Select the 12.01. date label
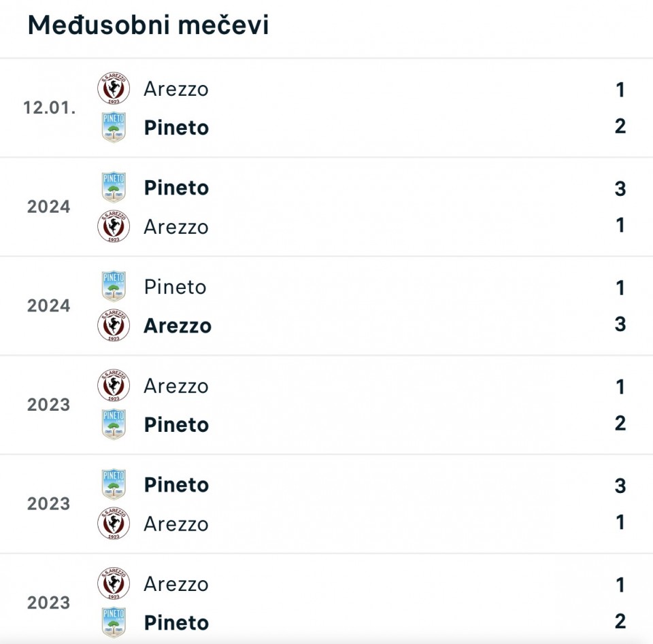This screenshot has height=644, width=653. pyautogui.click(x=49, y=108)
